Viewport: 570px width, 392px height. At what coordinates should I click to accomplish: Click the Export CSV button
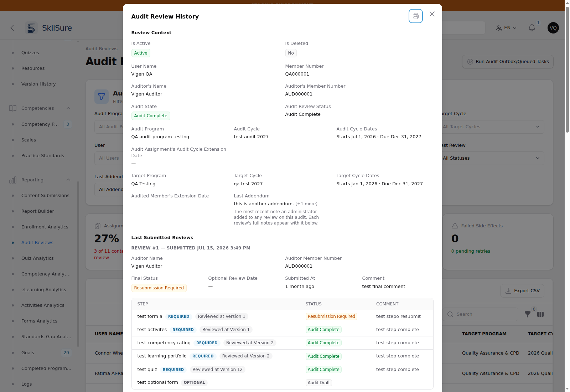pos(522,291)
